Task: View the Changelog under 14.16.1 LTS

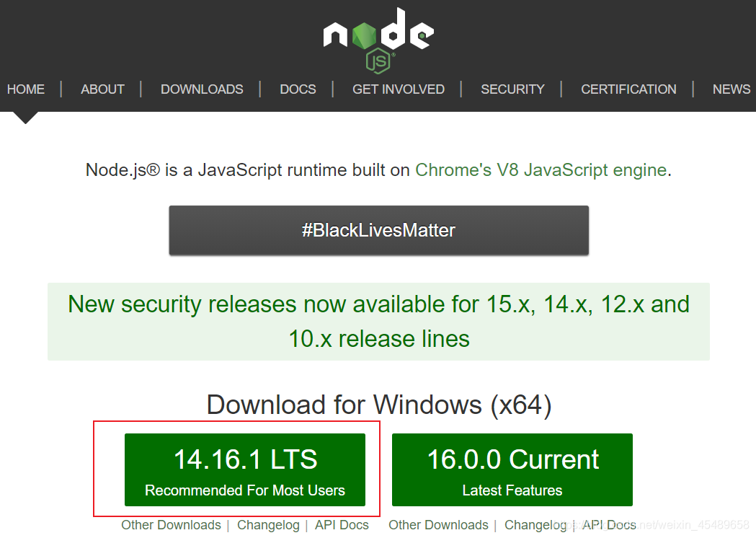Action: tap(268, 525)
